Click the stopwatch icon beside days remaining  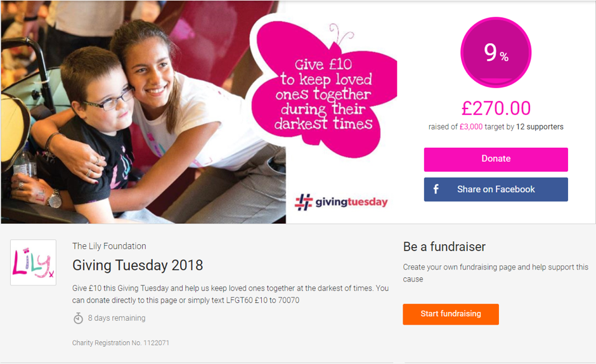(78, 318)
